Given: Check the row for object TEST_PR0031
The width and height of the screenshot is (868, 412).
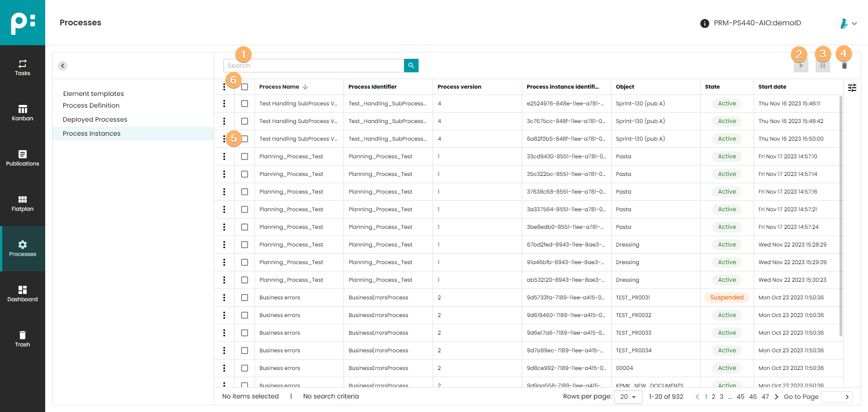Looking at the screenshot, I should point(245,298).
